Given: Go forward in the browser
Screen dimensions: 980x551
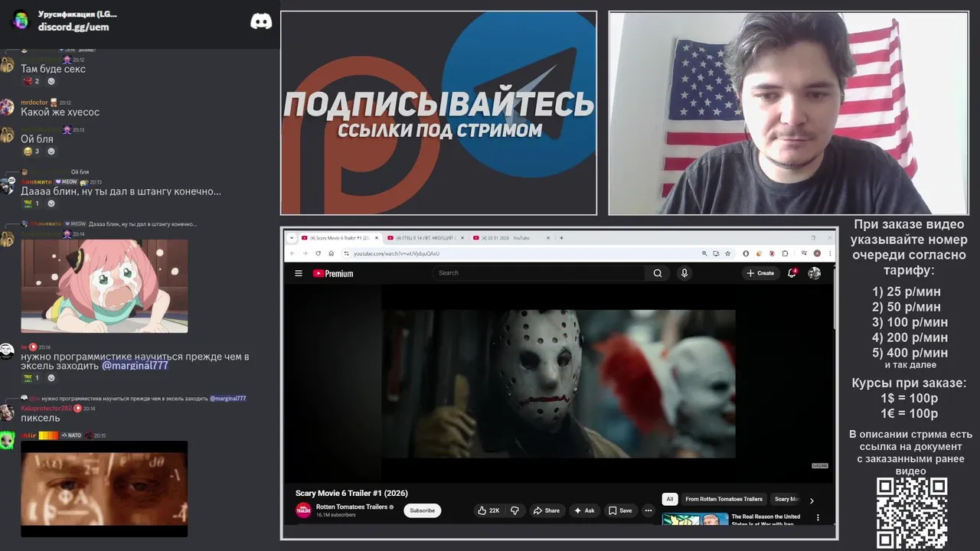Looking at the screenshot, I should [x=305, y=253].
